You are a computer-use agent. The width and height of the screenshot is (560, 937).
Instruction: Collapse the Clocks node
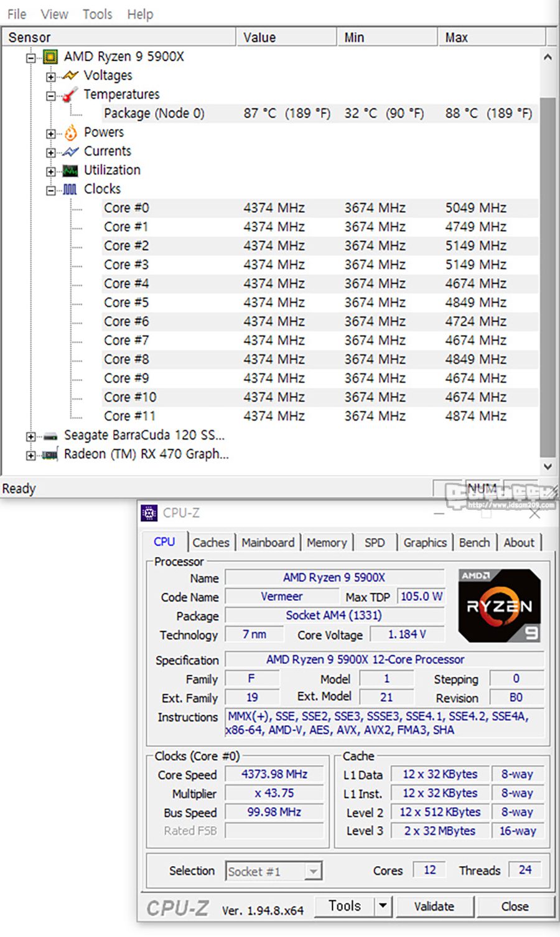(50, 191)
